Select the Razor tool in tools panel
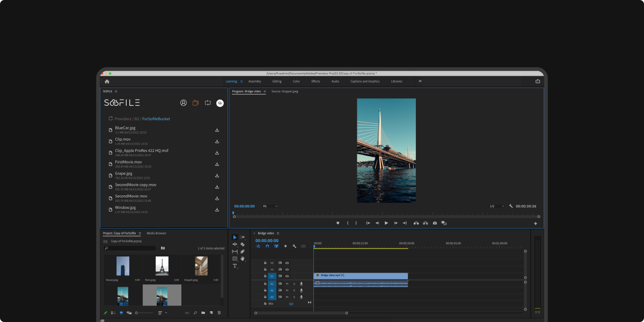This screenshot has width=644, height=322. 243,244
